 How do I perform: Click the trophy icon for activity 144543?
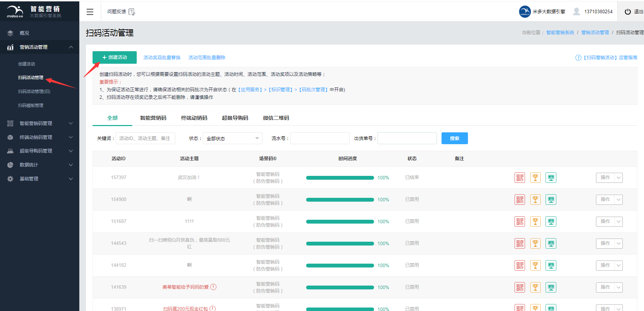point(535,243)
